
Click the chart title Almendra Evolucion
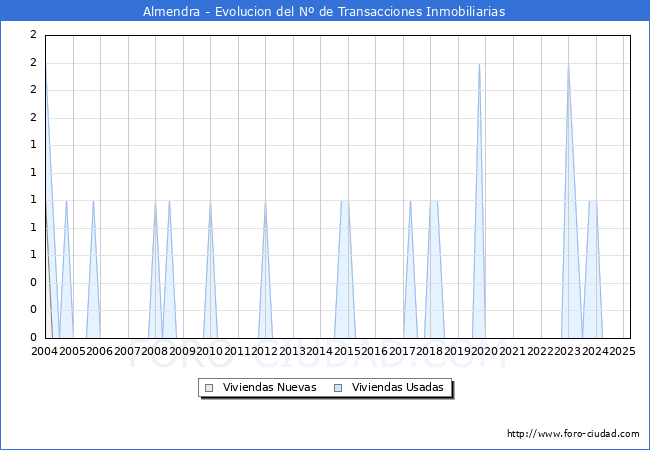tap(324, 11)
